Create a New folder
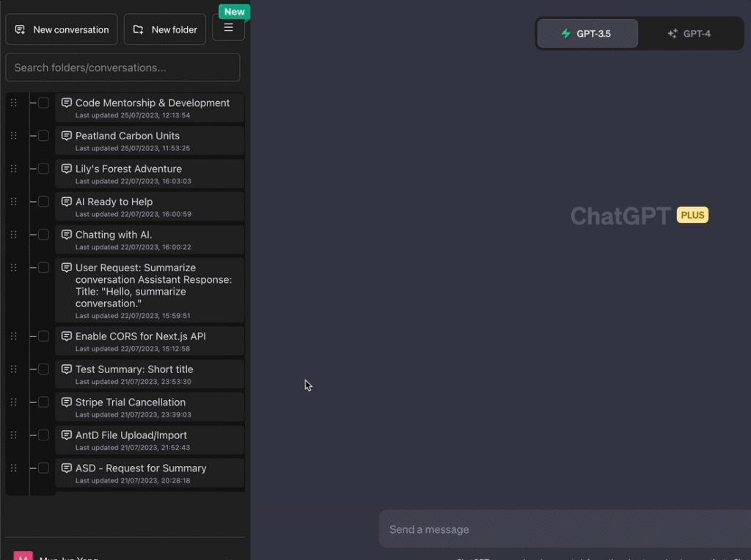The image size is (751, 560). 165,29
